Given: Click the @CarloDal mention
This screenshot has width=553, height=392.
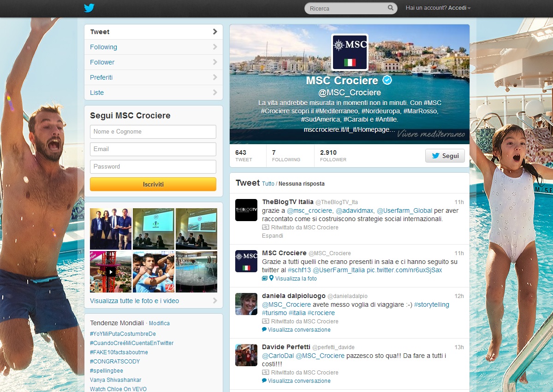Looking at the screenshot, I should 278,356.
